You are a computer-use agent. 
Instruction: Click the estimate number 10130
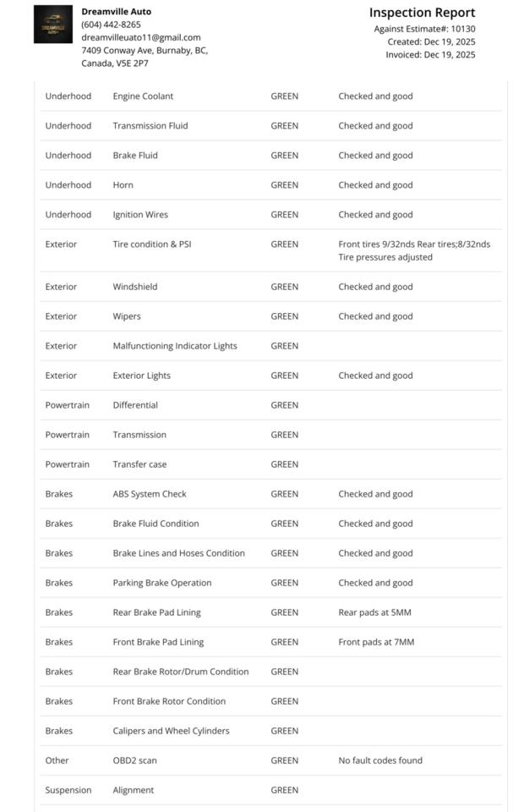(463, 29)
